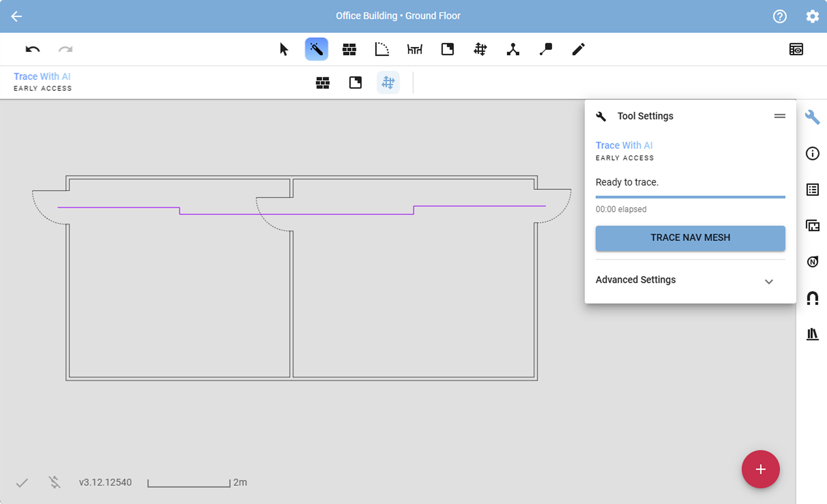
Task: Toggle floor tracing mode in Trace sub-toolbar
Action: coord(355,83)
